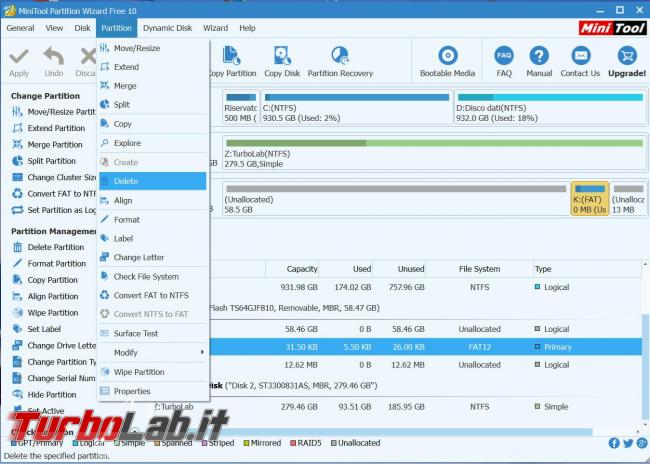Select the Z:TurboLab volume block
This screenshot has height=464, width=650.
(x=434, y=153)
